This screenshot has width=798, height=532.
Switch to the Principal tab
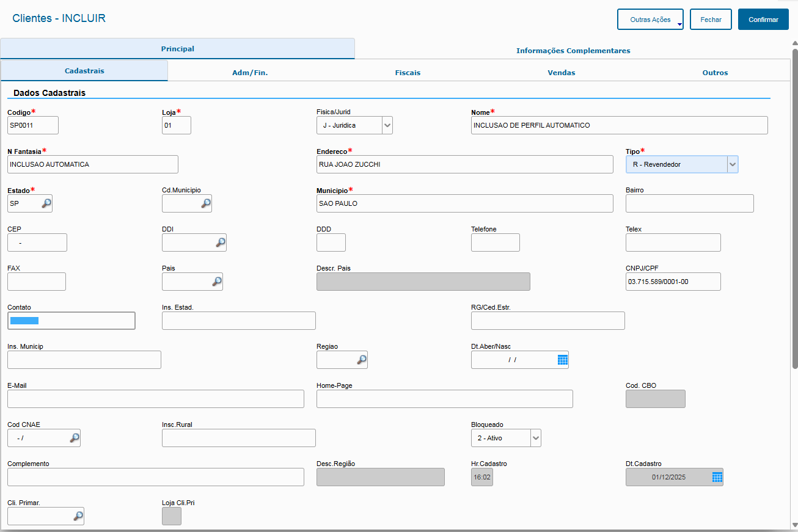(177, 49)
